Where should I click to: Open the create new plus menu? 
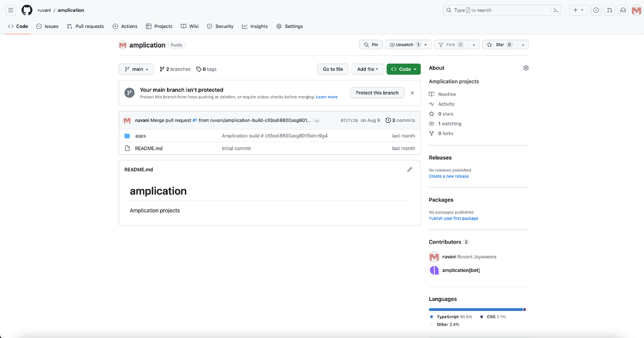coord(579,10)
